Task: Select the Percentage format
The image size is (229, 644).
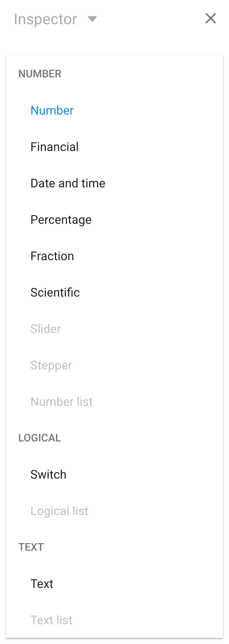Action: pyautogui.click(x=114, y=220)
